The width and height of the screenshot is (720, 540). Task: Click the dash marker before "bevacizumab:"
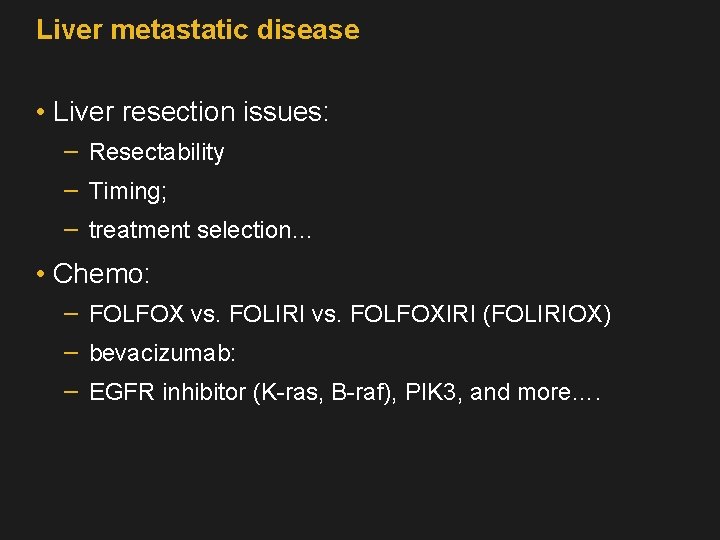tap(71, 353)
